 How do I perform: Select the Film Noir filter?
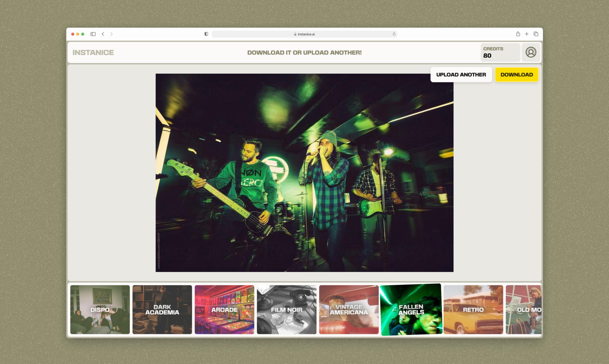click(x=287, y=309)
